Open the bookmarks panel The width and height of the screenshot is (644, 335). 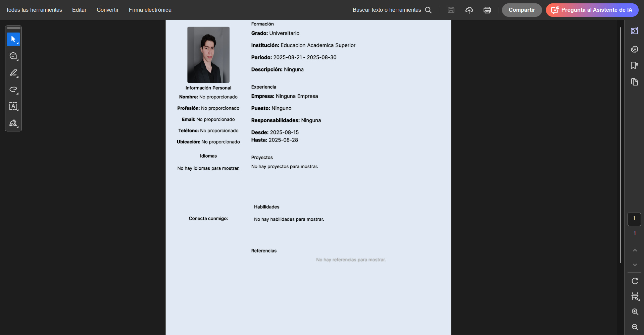[x=634, y=65]
